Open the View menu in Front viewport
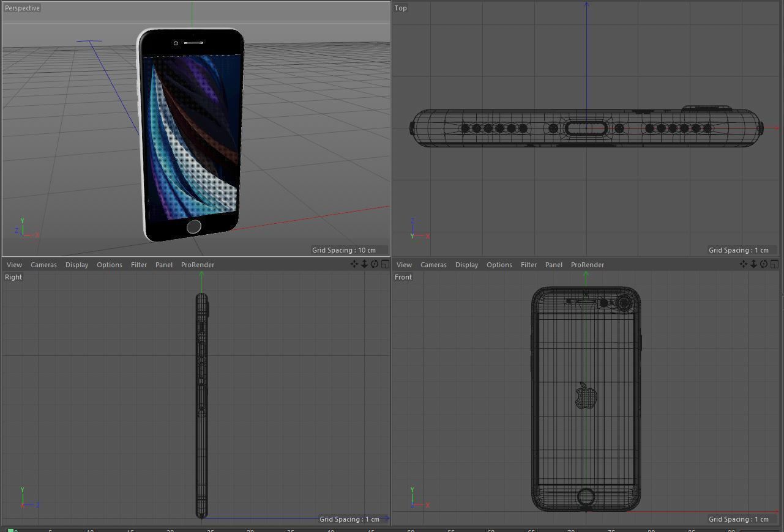The image size is (784, 532). [404, 265]
